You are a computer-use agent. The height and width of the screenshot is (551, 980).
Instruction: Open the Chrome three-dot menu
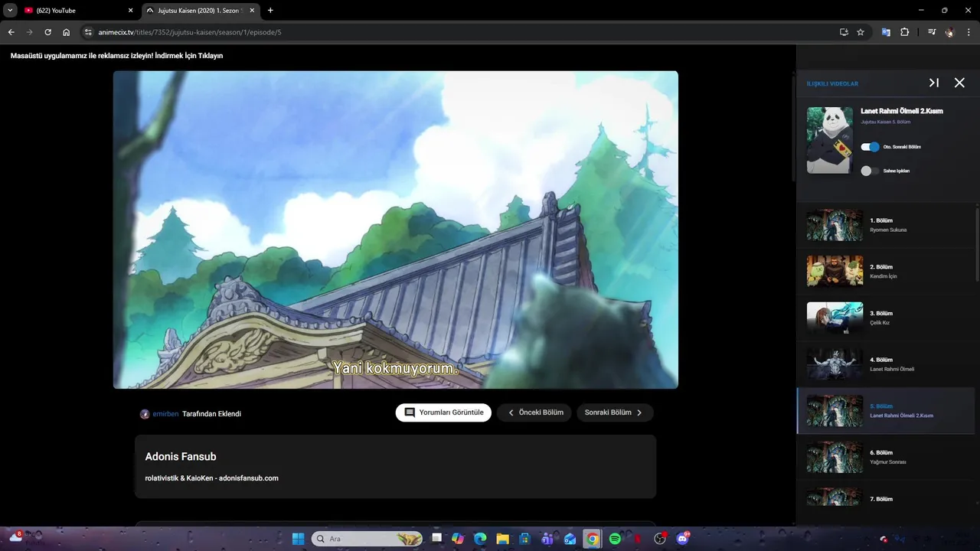click(969, 32)
